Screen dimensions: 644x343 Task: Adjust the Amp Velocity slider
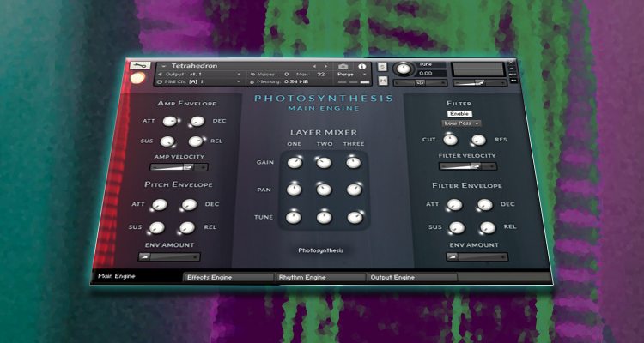pos(179,167)
